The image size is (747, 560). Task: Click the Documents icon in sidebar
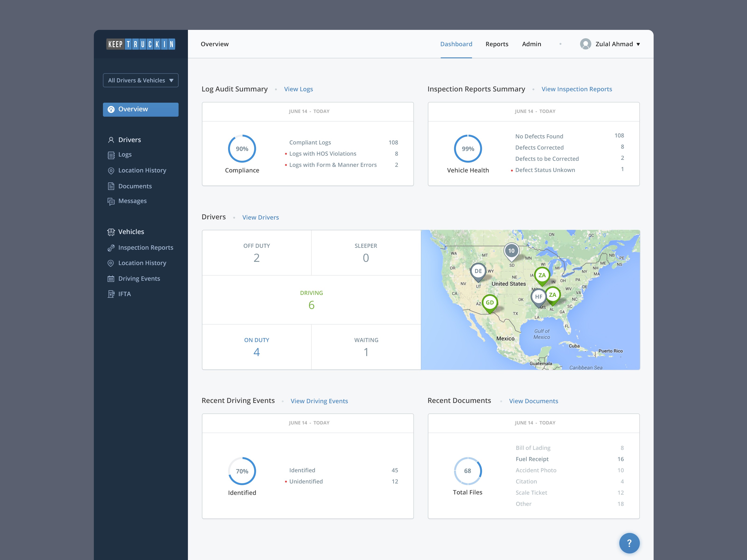tap(111, 186)
